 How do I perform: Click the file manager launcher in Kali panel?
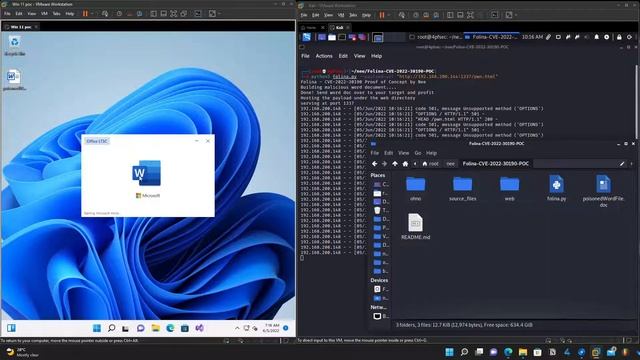point(332,37)
